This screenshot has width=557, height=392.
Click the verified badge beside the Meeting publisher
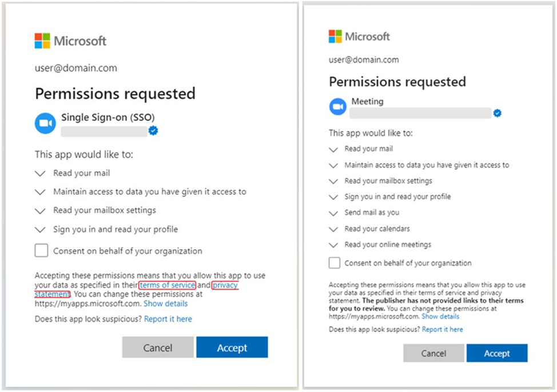[x=498, y=113]
